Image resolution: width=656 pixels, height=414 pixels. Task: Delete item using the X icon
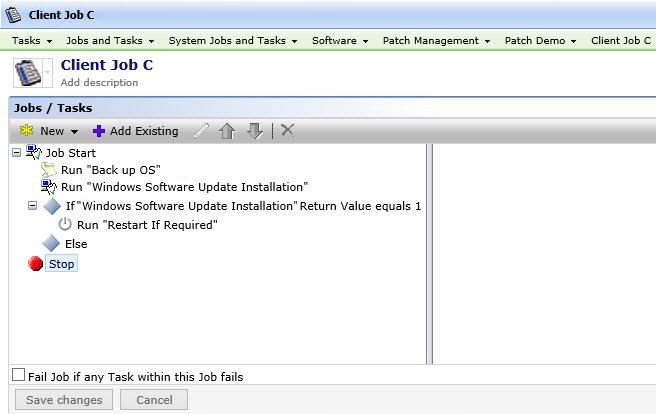coord(287,130)
